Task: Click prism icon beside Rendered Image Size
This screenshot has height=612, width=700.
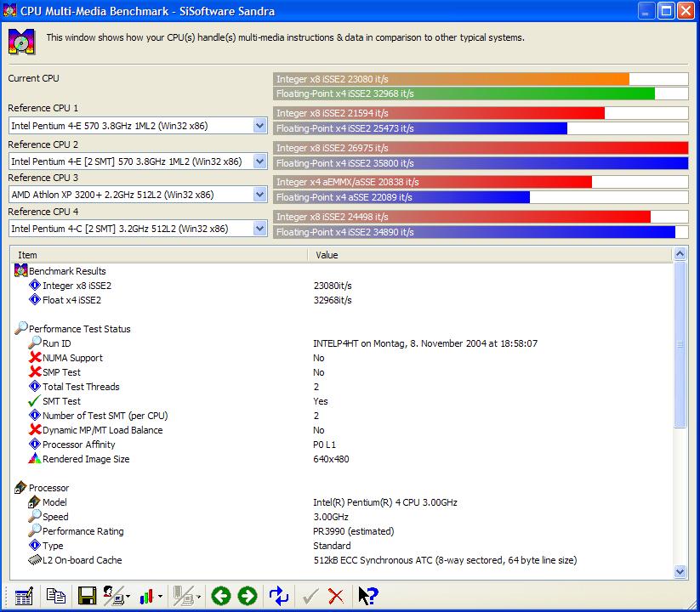Action: (x=34, y=458)
